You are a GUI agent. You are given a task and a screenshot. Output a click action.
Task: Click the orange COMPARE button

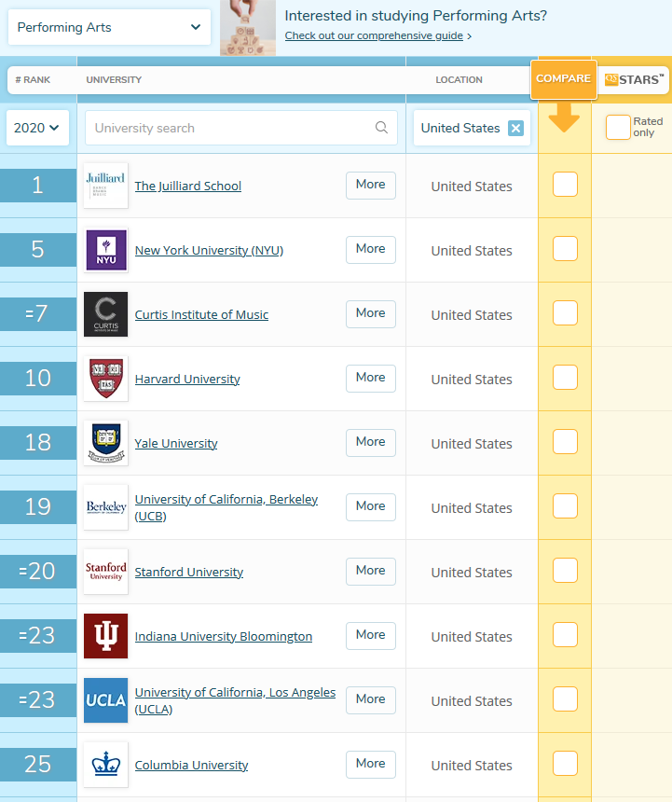[564, 79]
